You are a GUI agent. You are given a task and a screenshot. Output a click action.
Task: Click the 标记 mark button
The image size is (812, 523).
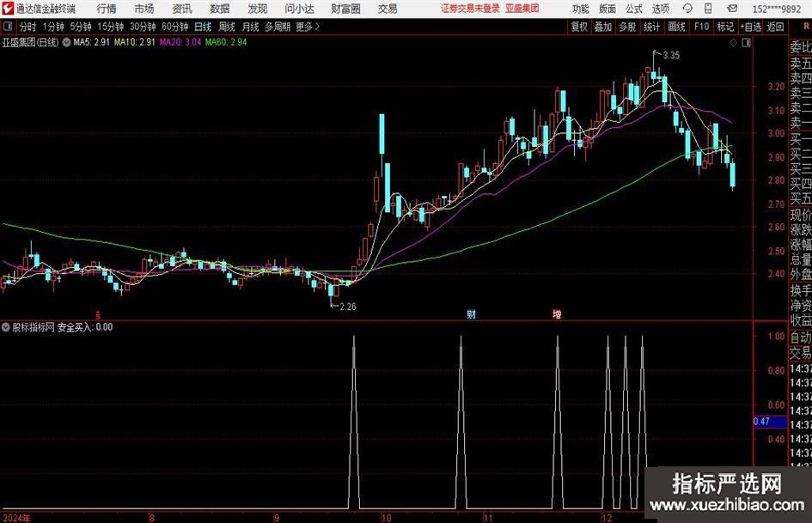point(725,27)
